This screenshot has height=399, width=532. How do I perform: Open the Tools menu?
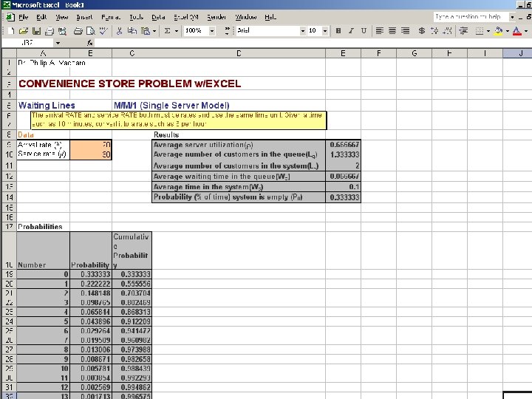[137, 17]
